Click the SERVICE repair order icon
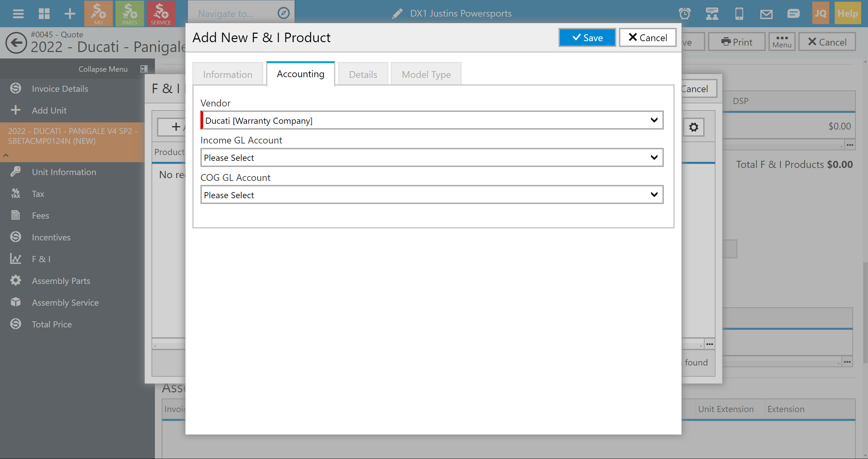The image size is (868, 459). pos(161,14)
